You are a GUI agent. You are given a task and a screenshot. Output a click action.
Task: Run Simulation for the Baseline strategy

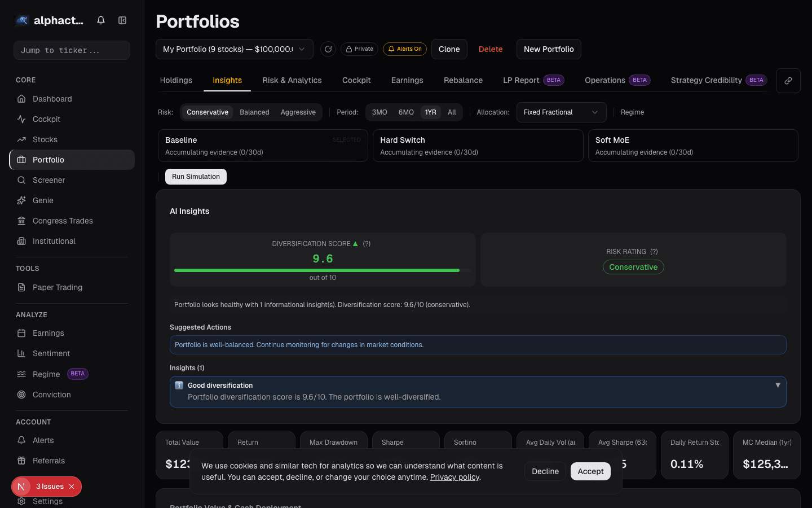tap(196, 176)
